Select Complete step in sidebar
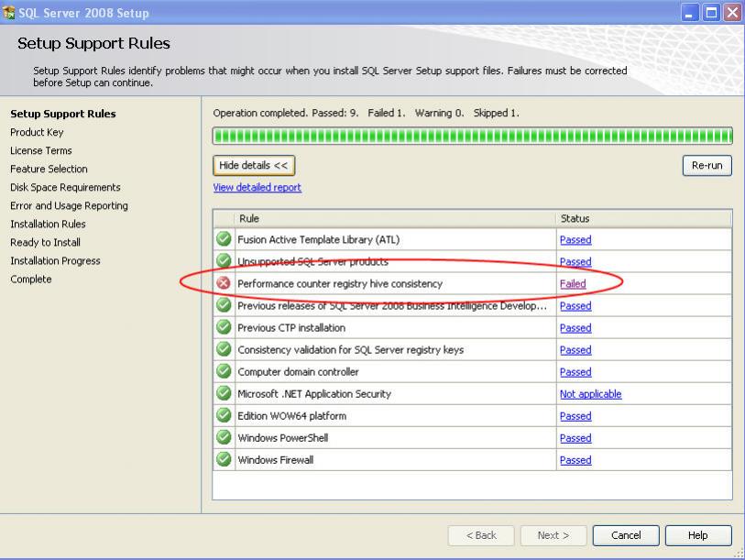745x560 pixels. click(x=31, y=279)
